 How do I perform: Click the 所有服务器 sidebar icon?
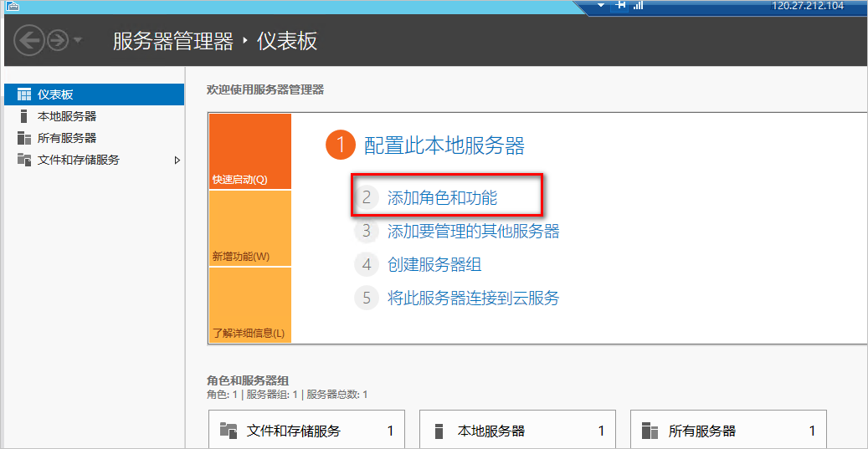[x=24, y=138]
